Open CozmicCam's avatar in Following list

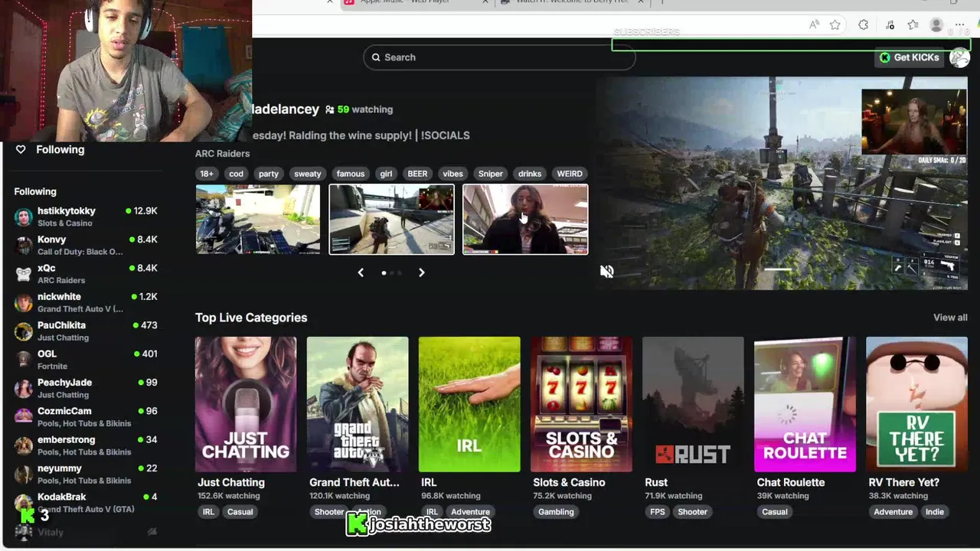[24, 417]
